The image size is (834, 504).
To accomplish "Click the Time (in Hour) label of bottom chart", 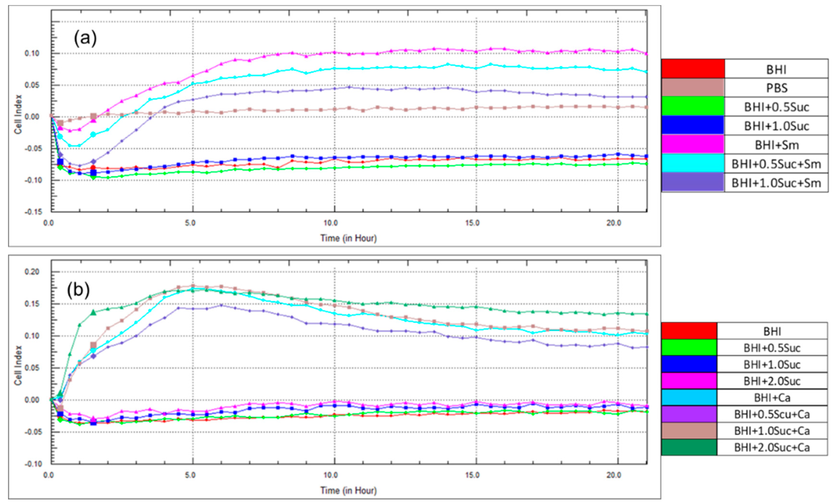I will click(348, 491).
